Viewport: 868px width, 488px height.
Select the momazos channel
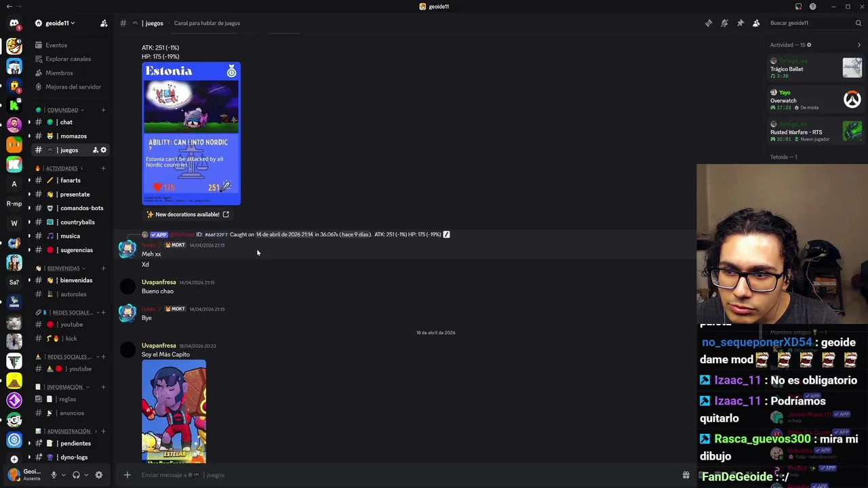point(70,136)
